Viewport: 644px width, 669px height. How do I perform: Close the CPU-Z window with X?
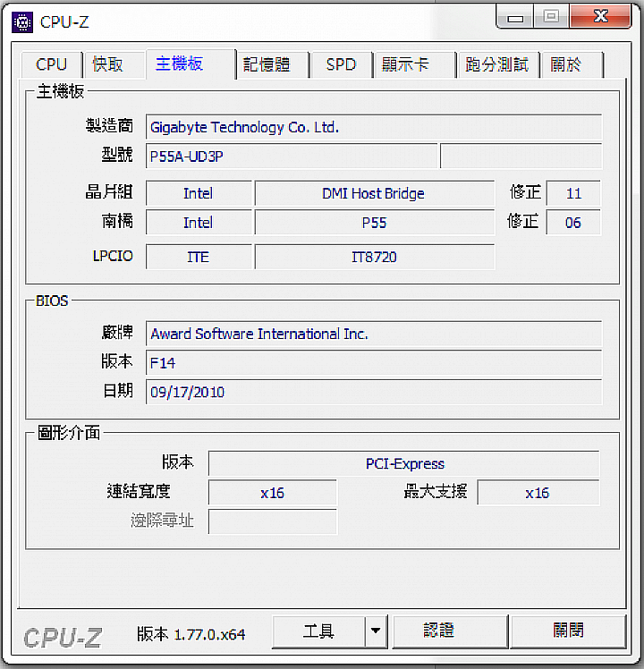tap(600, 16)
